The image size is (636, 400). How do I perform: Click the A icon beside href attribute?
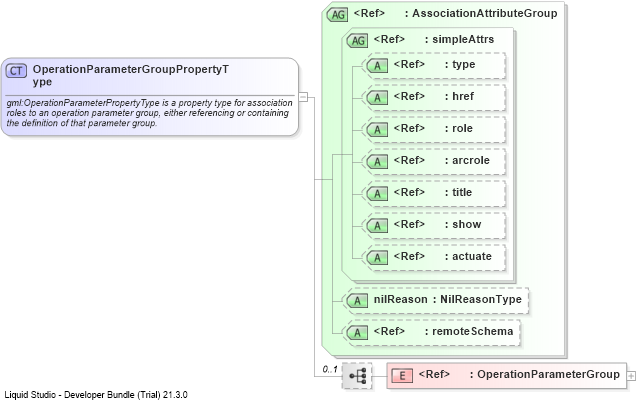click(x=377, y=97)
